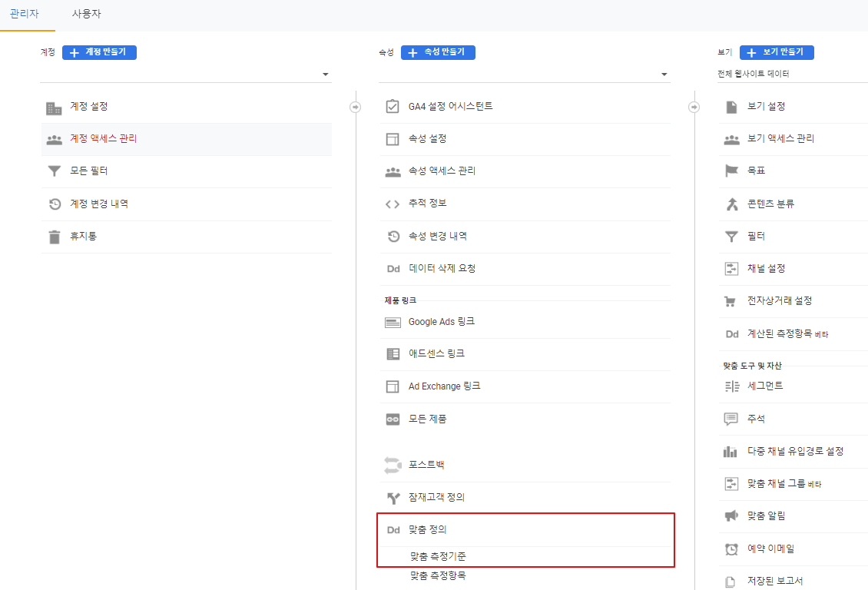Click the 계정 만들기 button
The image size is (868, 590).
(100, 51)
